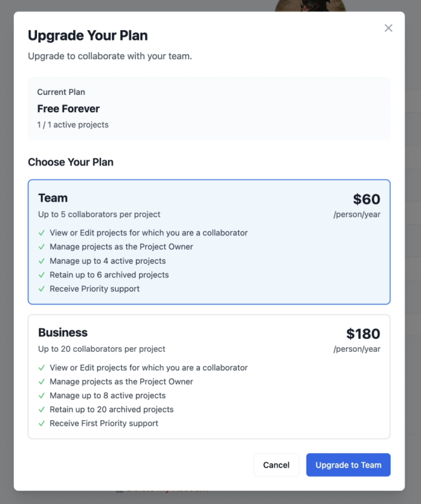Select the Team plan card
The width and height of the screenshot is (421, 504).
(x=209, y=242)
